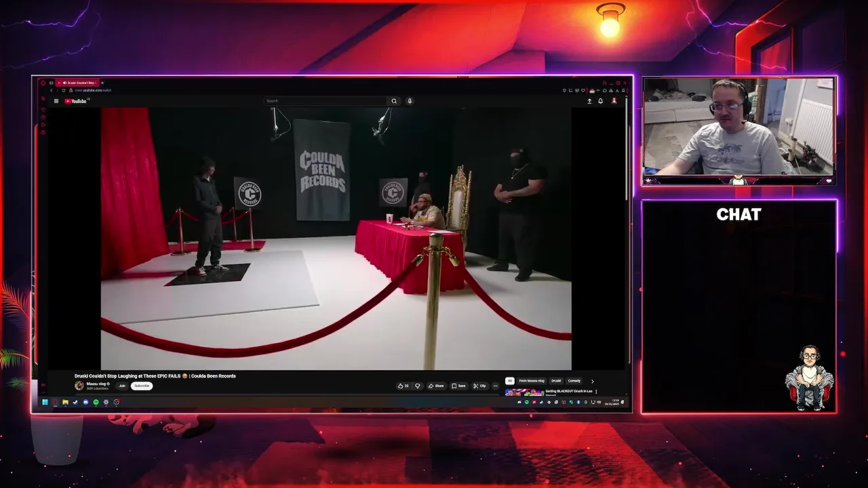Open X in the Opera sidebar
Screen dimensions: 868x488
[43, 99]
